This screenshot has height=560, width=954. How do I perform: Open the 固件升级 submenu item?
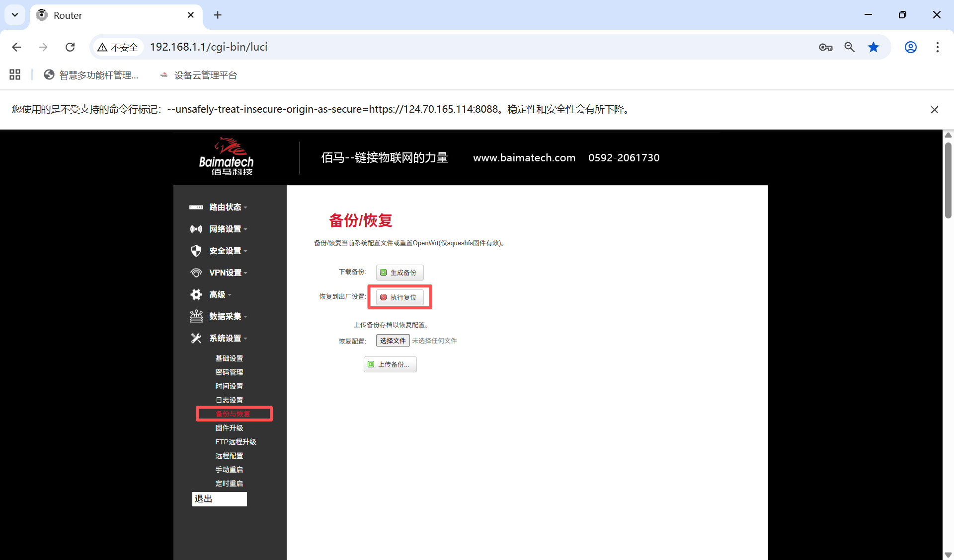229,428
